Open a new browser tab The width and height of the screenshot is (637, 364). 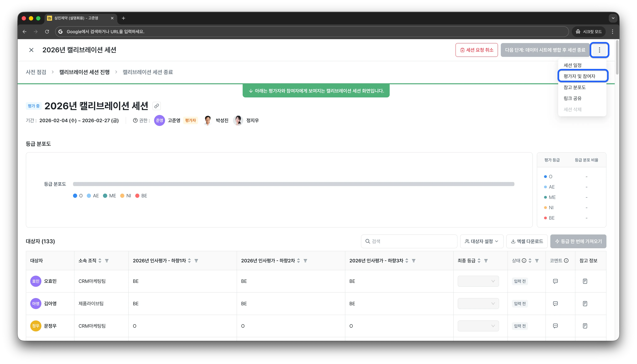(123, 18)
